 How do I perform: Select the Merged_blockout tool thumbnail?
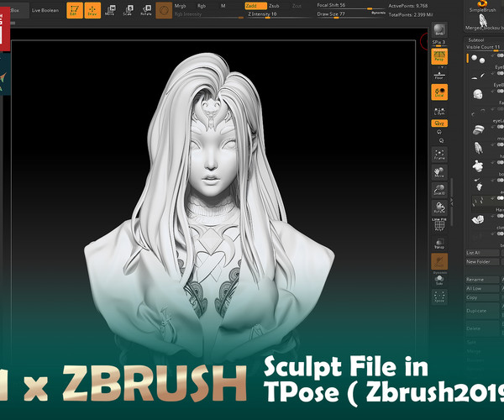click(484, 23)
